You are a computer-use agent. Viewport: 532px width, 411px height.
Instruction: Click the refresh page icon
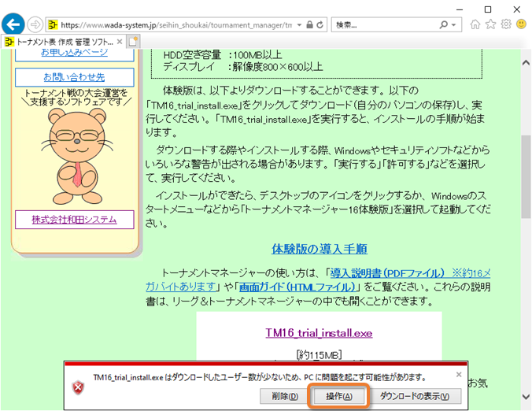pos(320,25)
